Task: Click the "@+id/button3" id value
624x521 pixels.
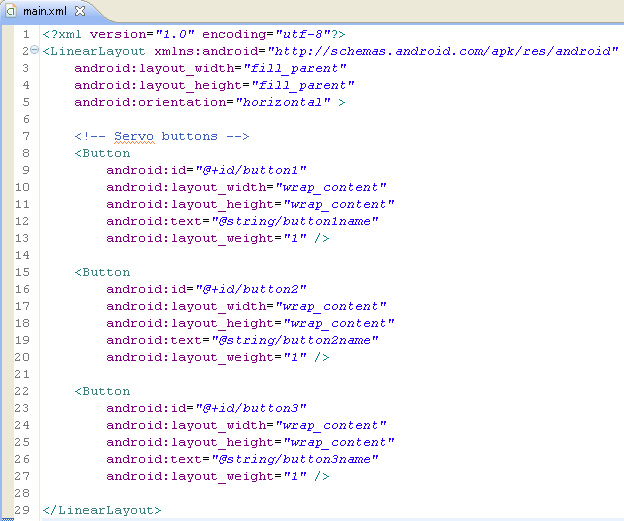Action: pos(251,408)
